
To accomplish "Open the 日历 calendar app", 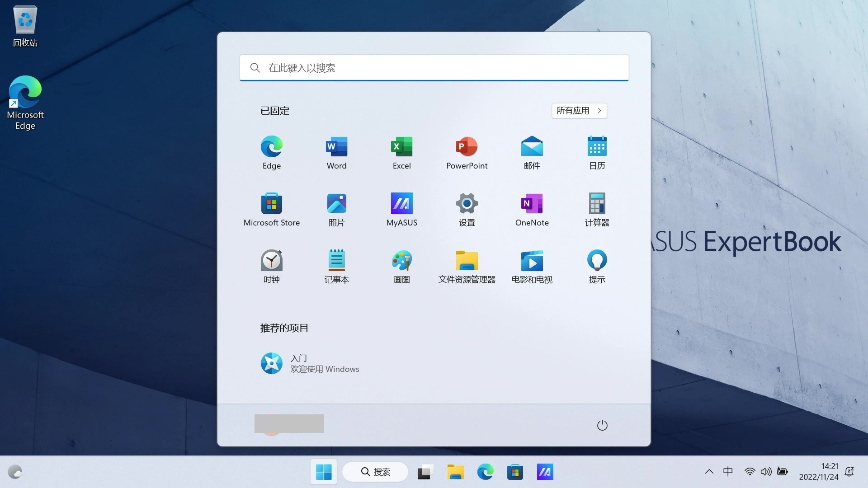I will click(597, 153).
